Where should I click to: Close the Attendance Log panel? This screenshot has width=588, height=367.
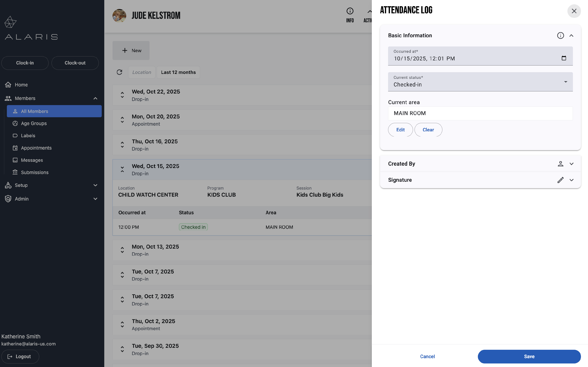click(574, 11)
